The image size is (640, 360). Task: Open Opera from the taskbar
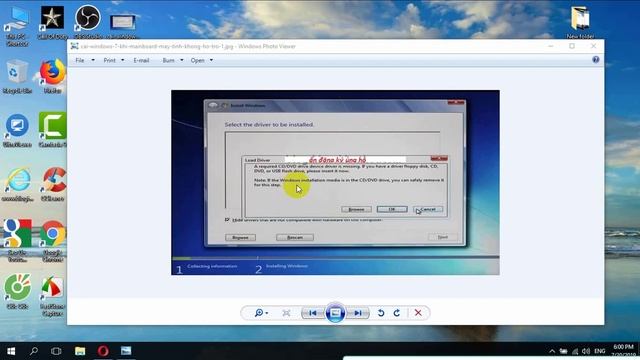click(103, 351)
